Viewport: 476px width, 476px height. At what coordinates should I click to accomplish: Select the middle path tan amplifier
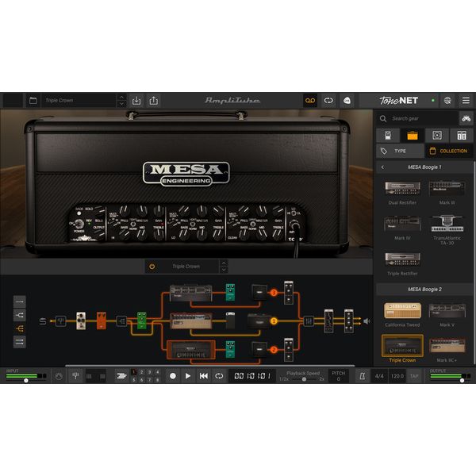190,321
